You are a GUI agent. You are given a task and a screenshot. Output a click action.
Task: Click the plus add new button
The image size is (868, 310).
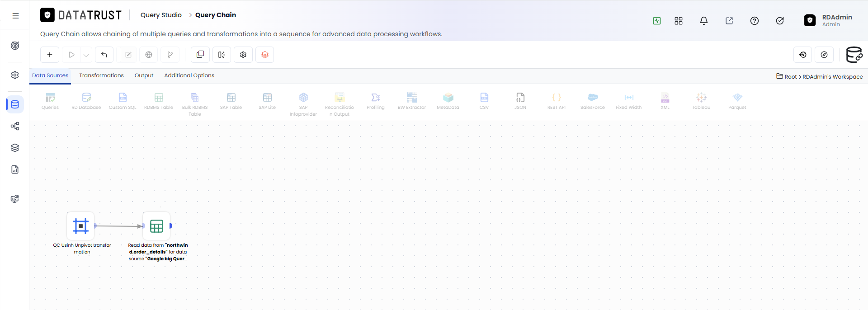50,55
